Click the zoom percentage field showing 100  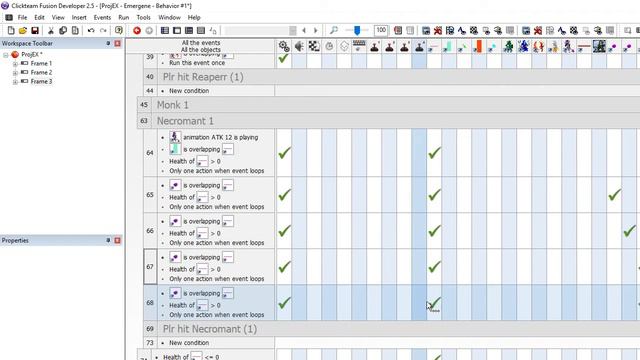[381, 30]
